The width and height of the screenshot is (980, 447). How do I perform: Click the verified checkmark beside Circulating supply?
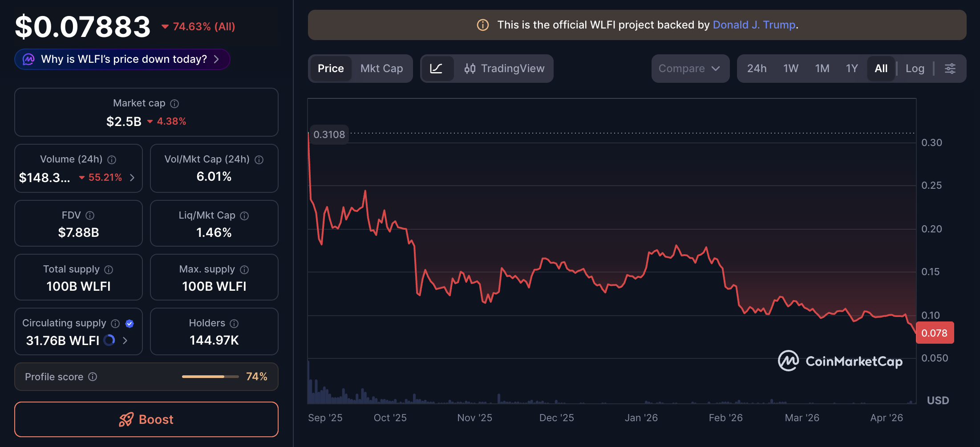coord(129,324)
